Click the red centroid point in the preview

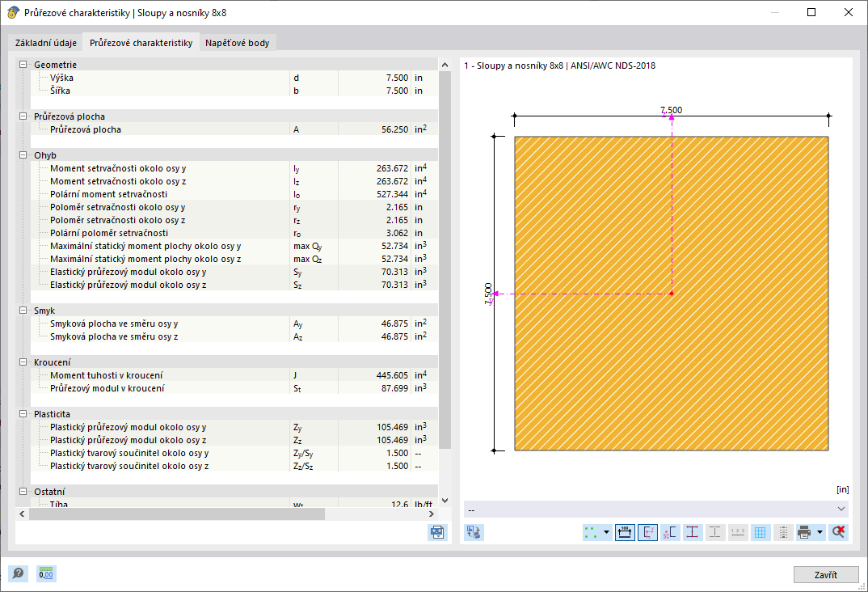coord(672,294)
